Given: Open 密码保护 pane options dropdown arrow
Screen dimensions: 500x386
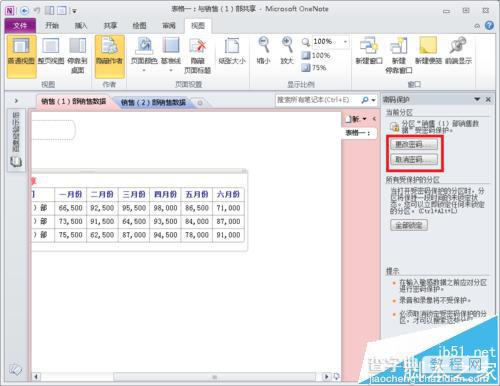Looking at the screenshot, I should [x=477, y=99].
